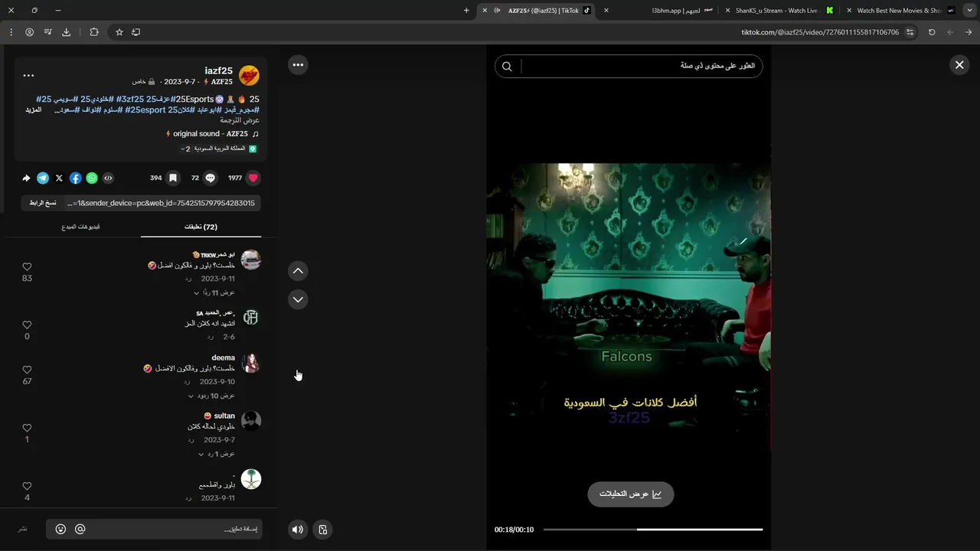Open a new browser tab
This screenshot has height=551, width=980.
pos(466,11)
